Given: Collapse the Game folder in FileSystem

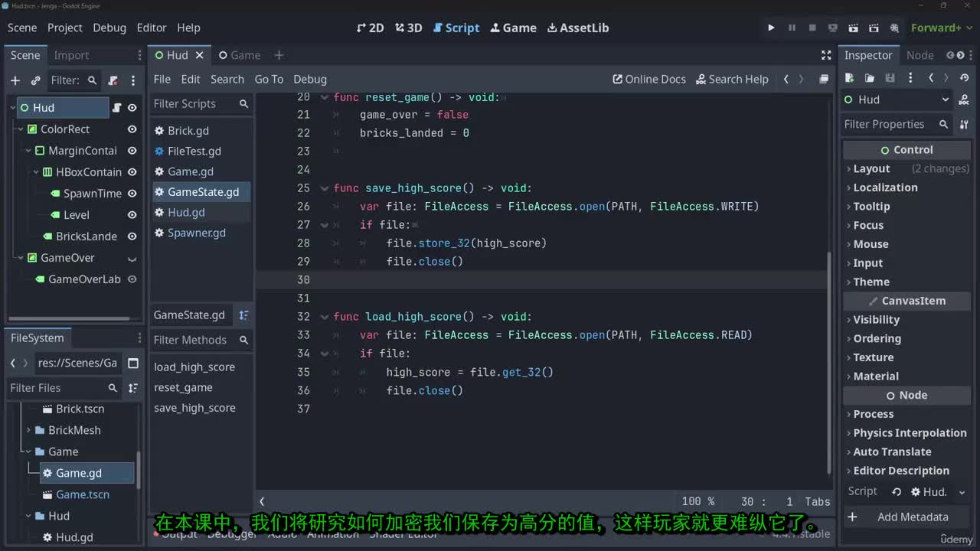Looking at the screenshot, I should [x=29, y=452].
